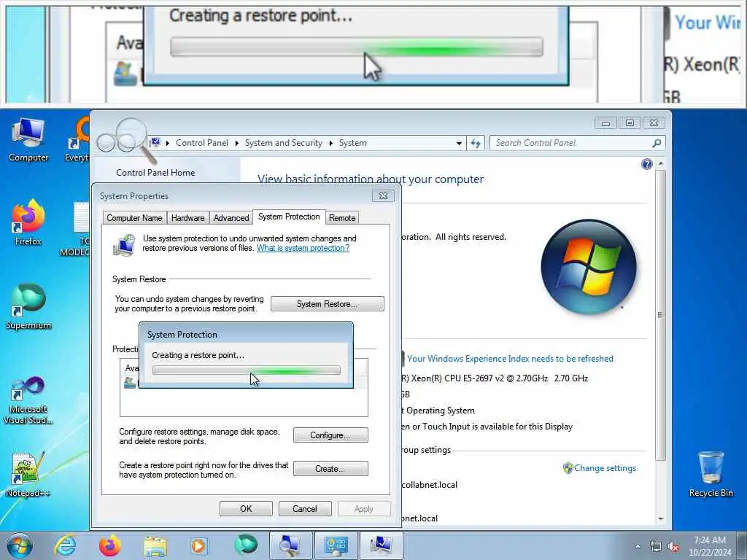Click the network tray icon

(656, 547)
